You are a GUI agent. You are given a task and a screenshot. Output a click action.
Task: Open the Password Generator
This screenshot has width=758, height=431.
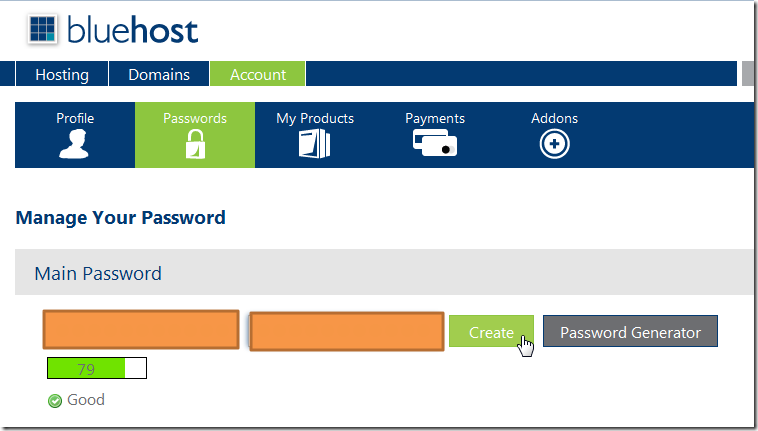630,332
